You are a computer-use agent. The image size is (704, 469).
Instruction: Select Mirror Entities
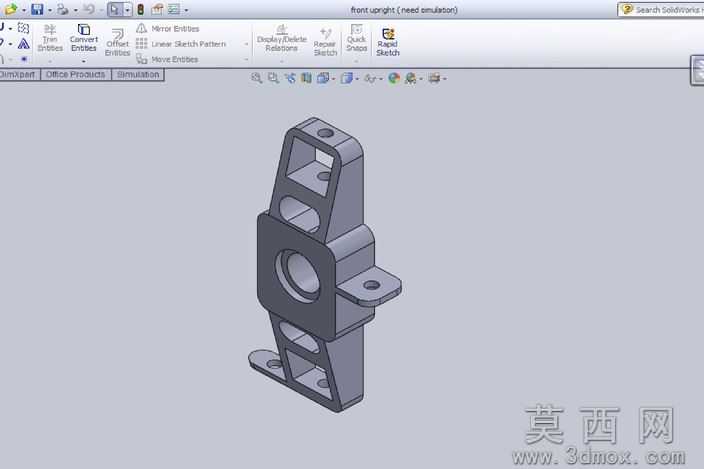pos(167,29)
